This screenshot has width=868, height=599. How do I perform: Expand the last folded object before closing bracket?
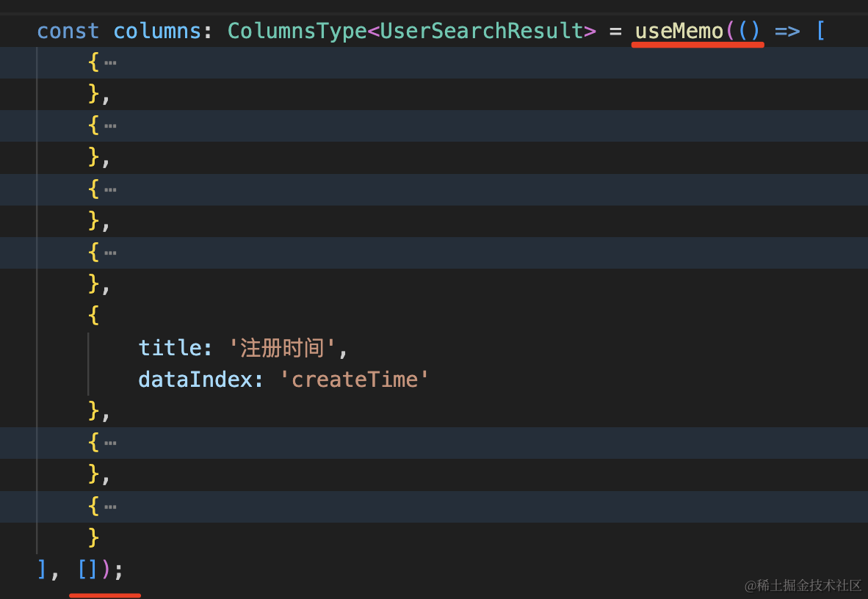click(110, 507)
